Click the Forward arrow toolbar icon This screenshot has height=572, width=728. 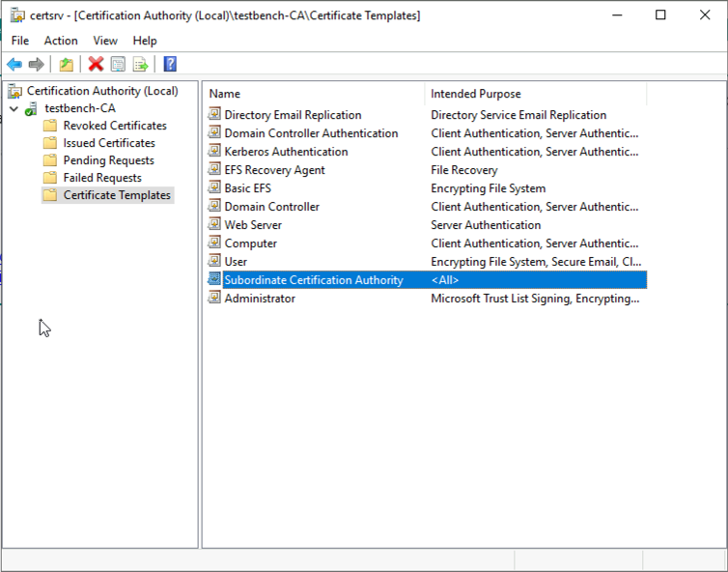pos(37,64)
